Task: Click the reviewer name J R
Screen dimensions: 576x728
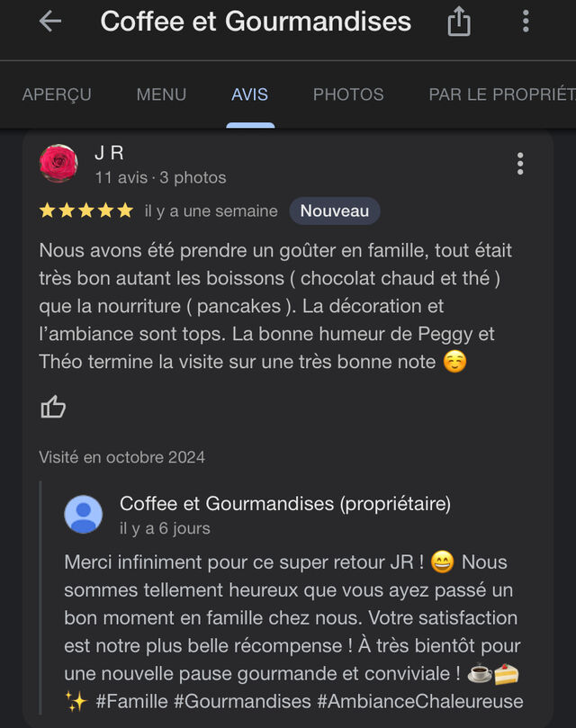Action: (109, 153)
